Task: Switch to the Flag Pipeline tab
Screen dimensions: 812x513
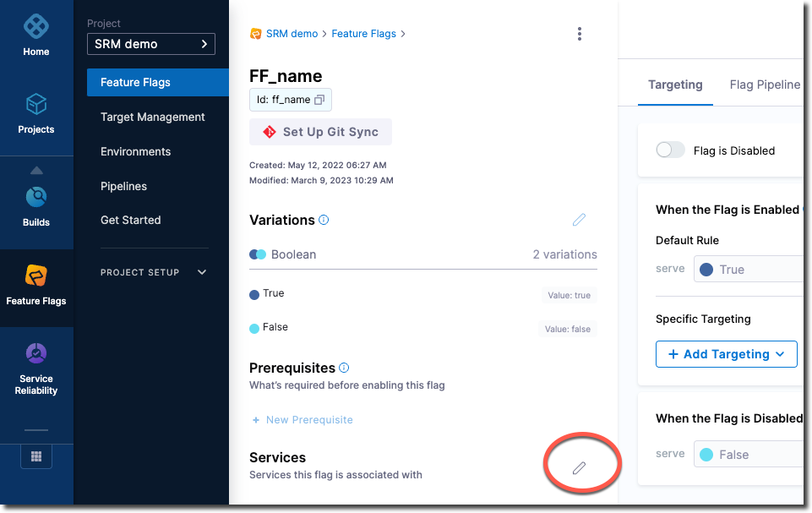Action: point(763,85)
